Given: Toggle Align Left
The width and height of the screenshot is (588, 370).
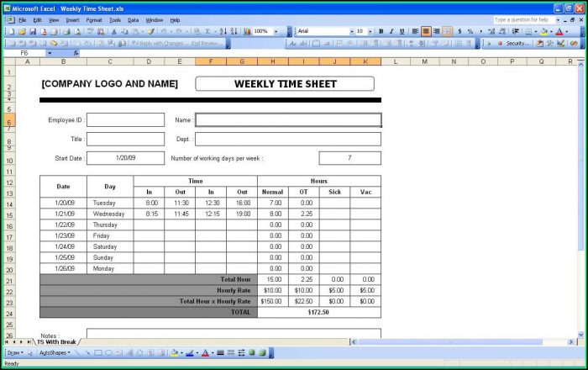Looking at the screenshot, I should [x=415, y=31].
